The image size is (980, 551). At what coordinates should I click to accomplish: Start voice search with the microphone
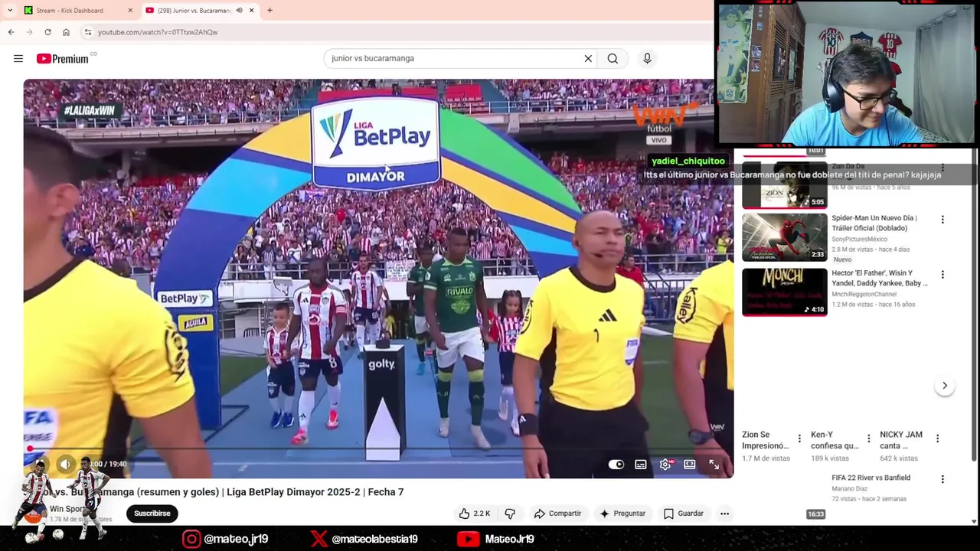tap(647, 58)
